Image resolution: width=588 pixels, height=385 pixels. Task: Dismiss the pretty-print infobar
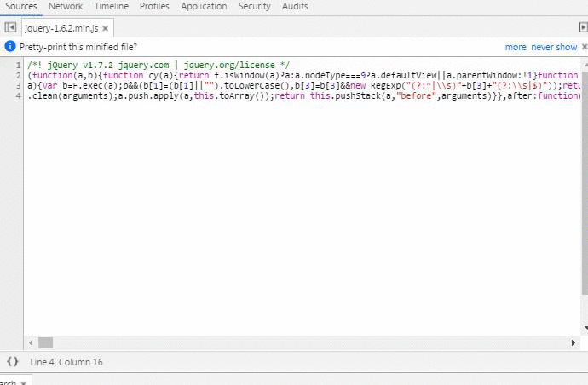click(585, 47)
